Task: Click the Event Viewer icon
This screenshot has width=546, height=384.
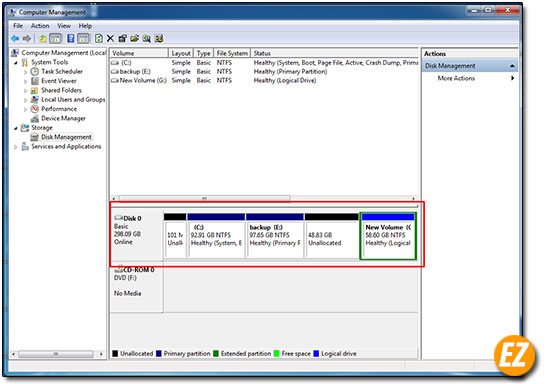Action: (34, 81)
